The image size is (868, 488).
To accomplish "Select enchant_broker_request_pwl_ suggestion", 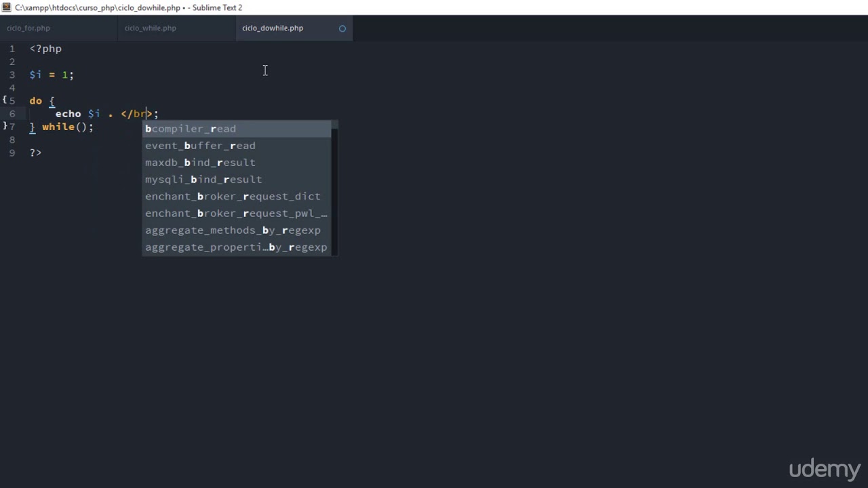I will [x=237, y=213].
